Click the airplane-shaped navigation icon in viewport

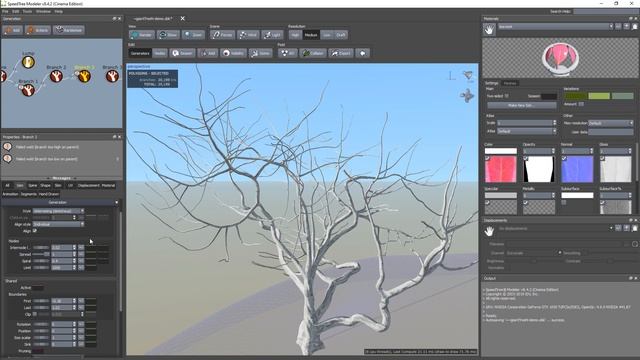[467, 96]
